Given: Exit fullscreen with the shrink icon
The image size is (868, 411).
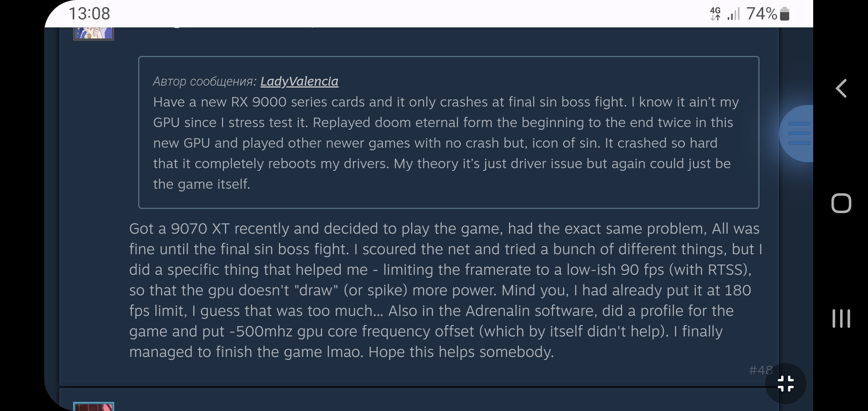Looking at the screenshot, I should 785,383.
